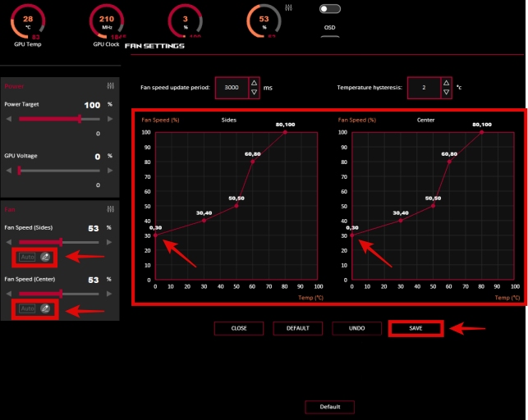Viewport: 528px width, 420px height.
Task: Click the fan speed update period field
Action: tap(232, 88)
